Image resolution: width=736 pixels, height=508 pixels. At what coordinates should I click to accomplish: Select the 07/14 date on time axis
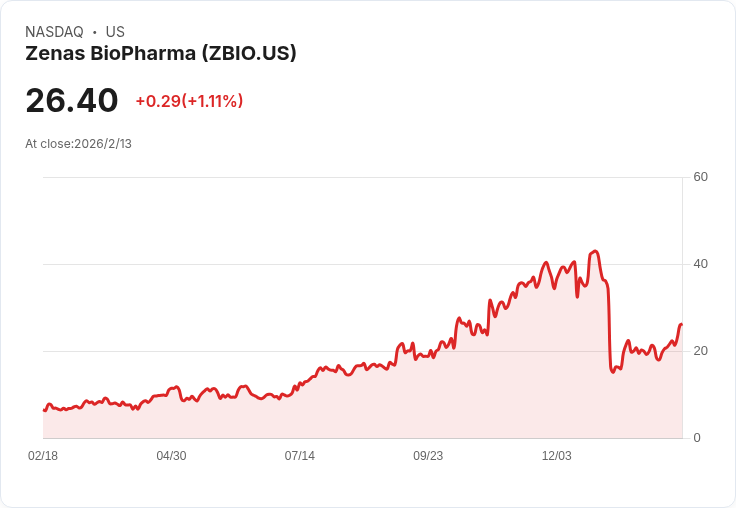[299, 456]
